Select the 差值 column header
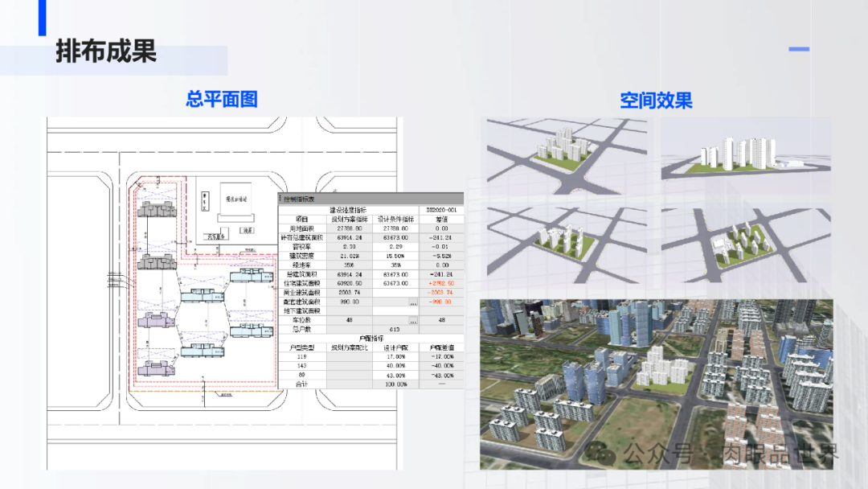 [442, 220]
